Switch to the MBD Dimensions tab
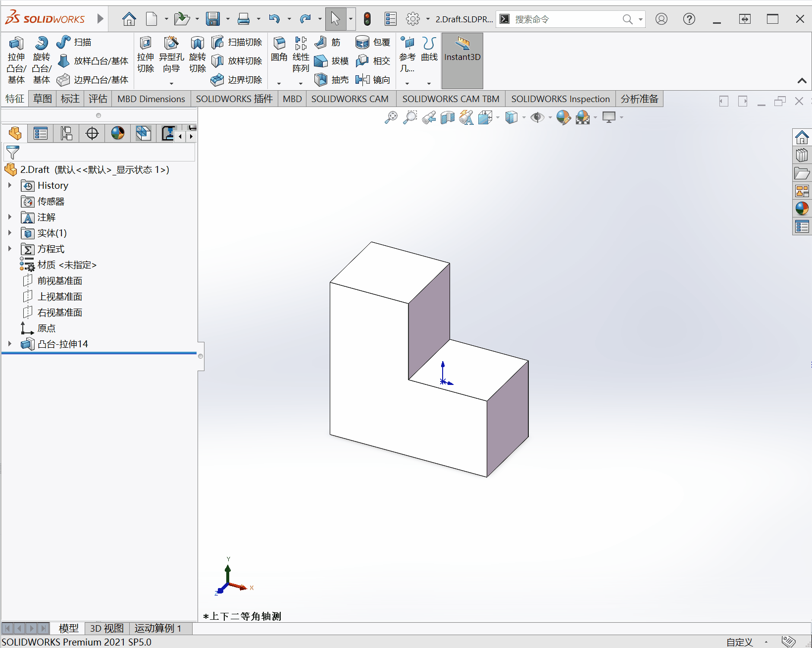This screenshot has height=648, width=812. pyautogui.click(x=151, y=99)
